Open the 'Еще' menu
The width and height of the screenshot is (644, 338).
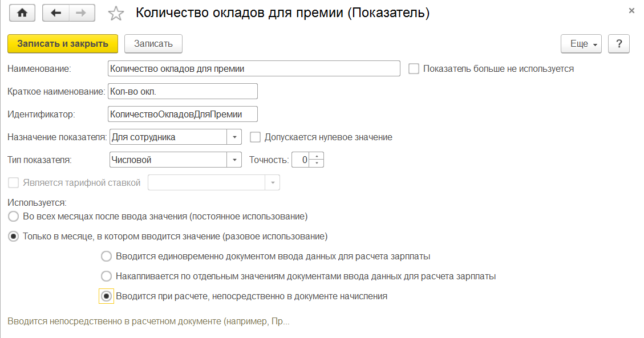[x=581, y=44]
